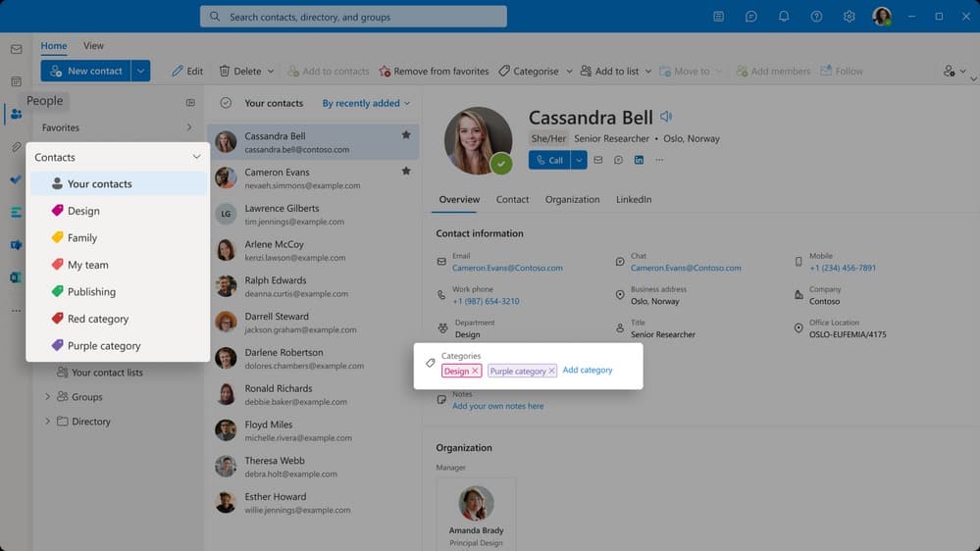Viewport: 980px width, 551px height.
Task: Toggle favorite star for Cameron Evans
Action: click(406, 172)
